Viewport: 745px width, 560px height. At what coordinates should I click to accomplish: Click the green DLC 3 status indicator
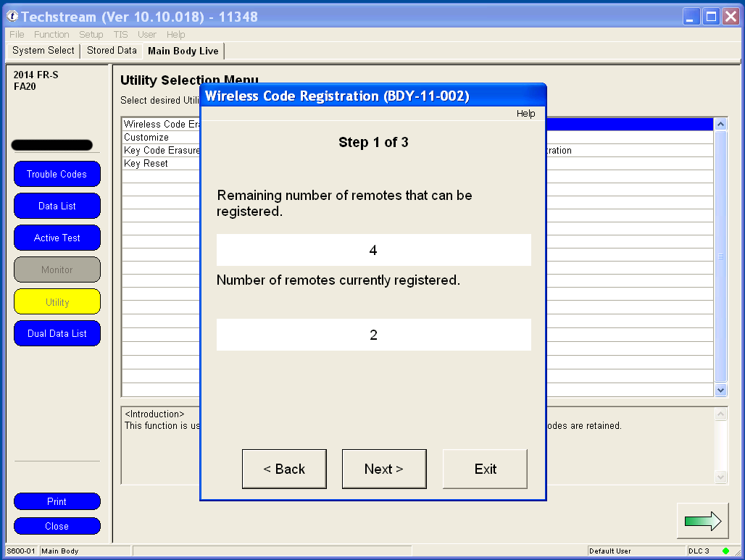point(725,551)
